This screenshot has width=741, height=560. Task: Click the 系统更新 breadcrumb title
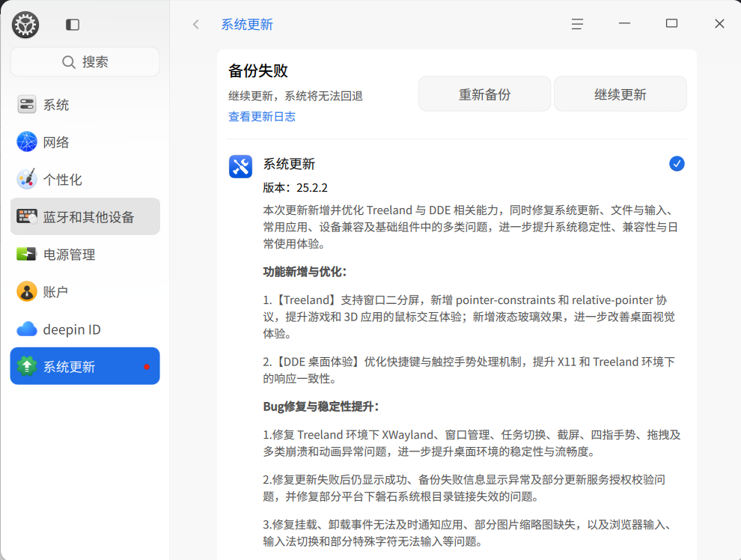pos(247,24)
